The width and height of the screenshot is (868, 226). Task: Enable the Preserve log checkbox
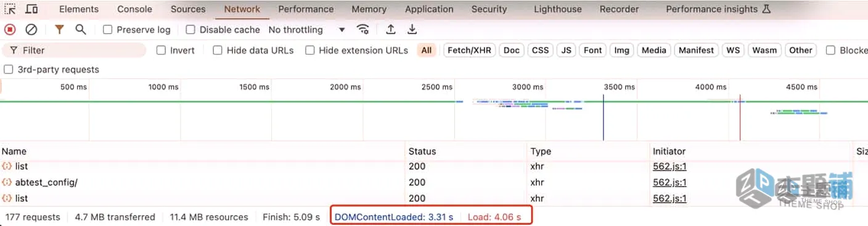click(107, 30)
